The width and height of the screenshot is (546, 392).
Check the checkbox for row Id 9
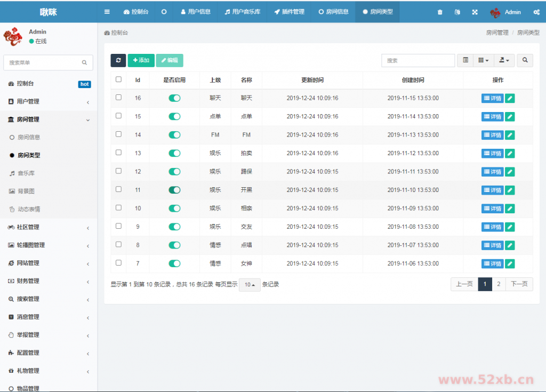pyautogui.click(x=118, y=226)
